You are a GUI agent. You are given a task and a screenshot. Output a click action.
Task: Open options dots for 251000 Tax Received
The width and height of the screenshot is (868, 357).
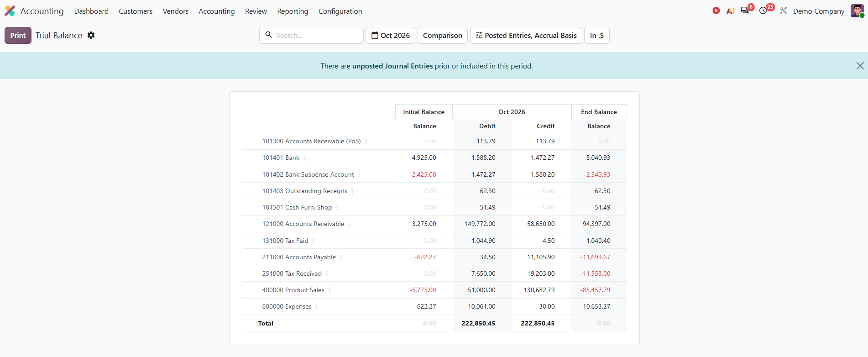pyautogui.click(x=327, y=274)
